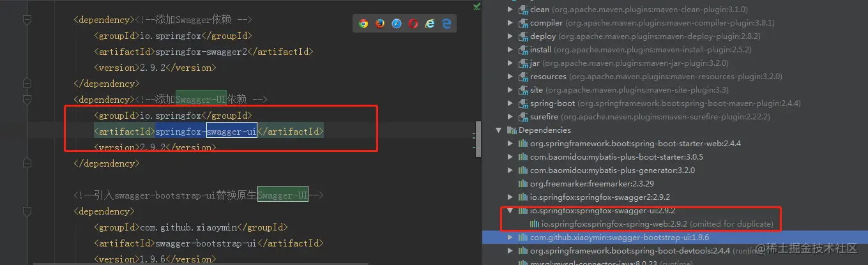868x265 pixels.
Task: Open the page in Firefox browser icon
Action: click(380, 24)
